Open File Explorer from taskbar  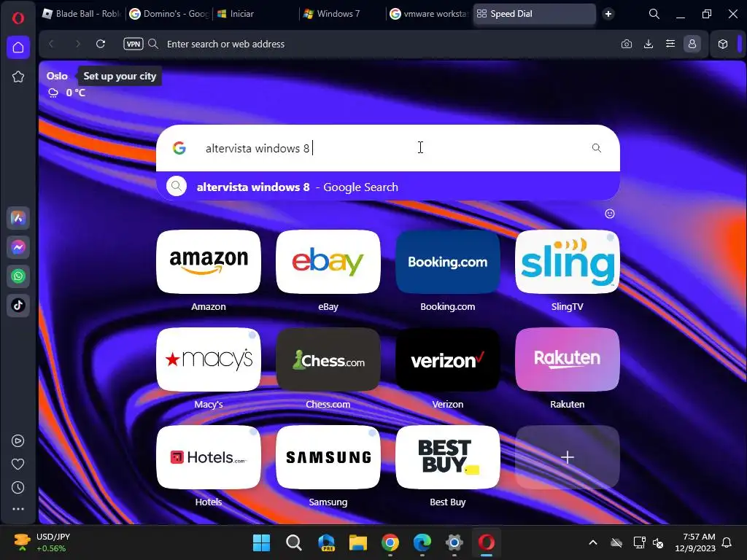[357, 542]
